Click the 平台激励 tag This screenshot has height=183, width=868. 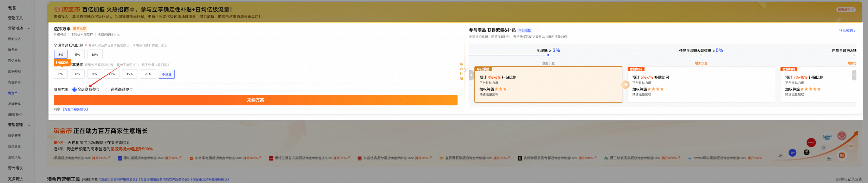click(x=525, y=31)
